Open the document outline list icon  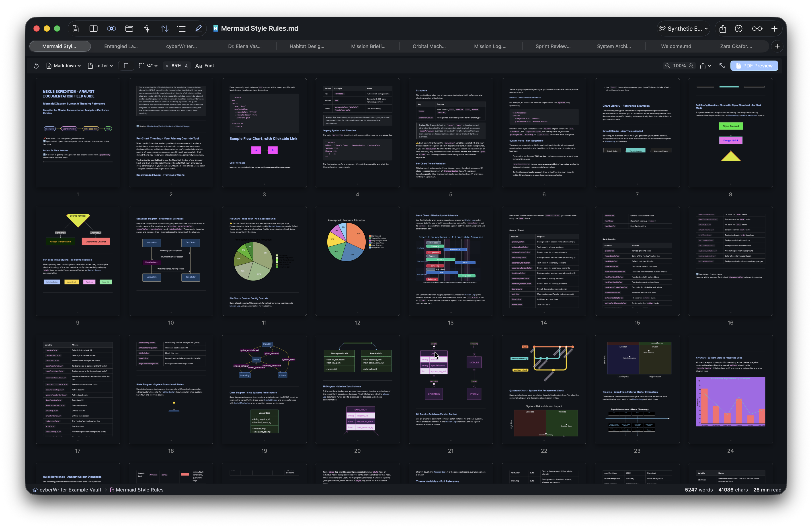point(182,29)
